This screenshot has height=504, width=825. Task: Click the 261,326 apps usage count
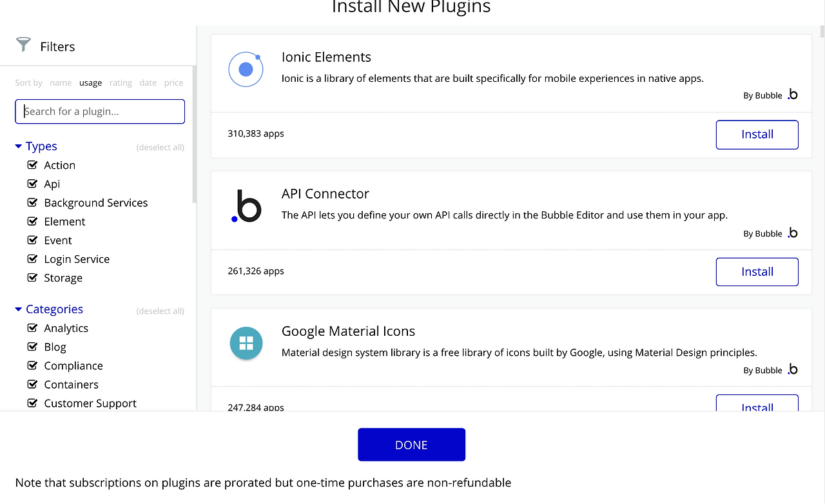(256, 271)
